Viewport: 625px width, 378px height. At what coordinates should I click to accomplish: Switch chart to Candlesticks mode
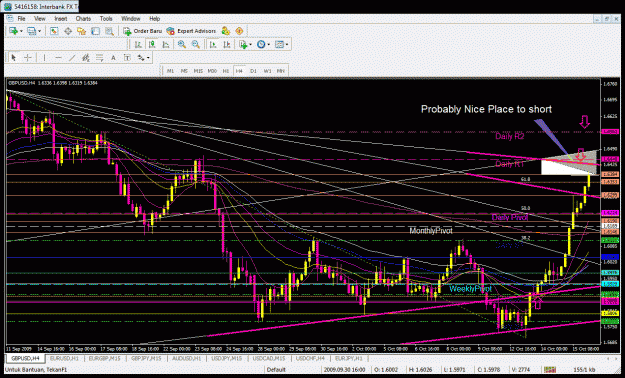pos(152,44)
